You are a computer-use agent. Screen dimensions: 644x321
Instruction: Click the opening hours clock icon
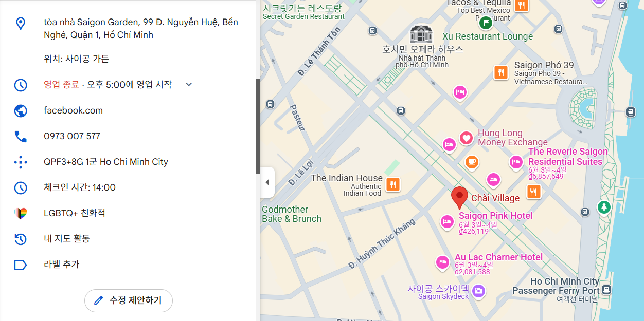click(21, 85)
